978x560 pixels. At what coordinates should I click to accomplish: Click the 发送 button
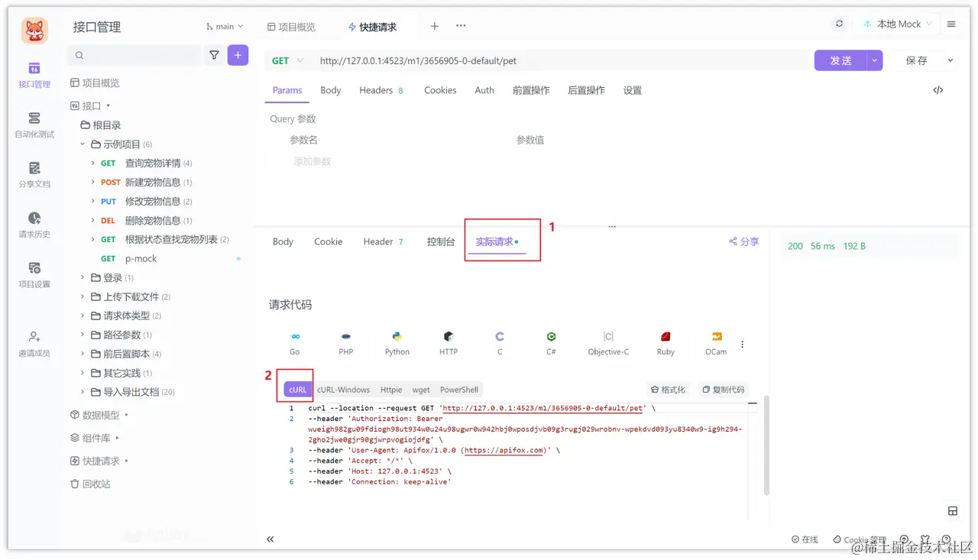pos(840,60)
